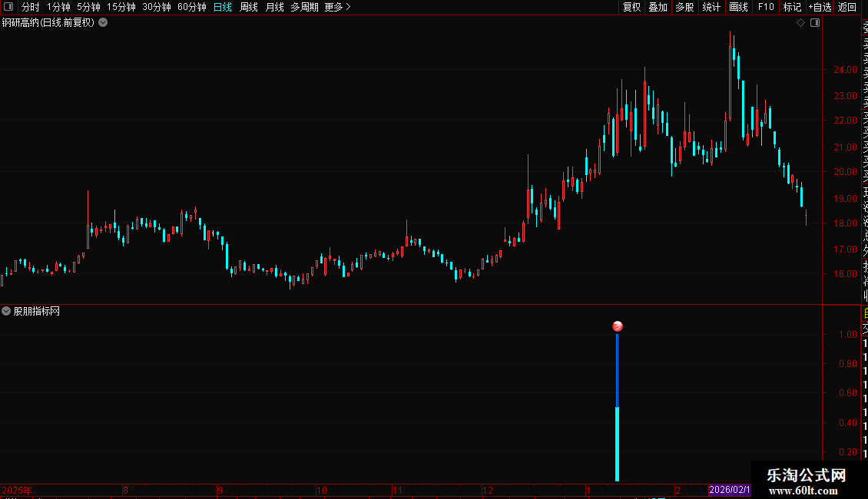Open the 多周期 multi-period view
This screenshot has width=868, height=499.
point(304,7)
